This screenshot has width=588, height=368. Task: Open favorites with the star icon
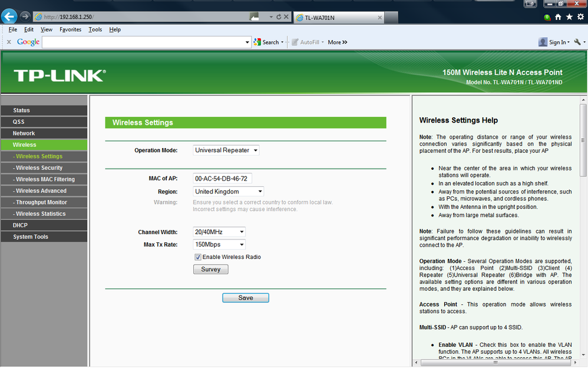[x=569, y=17]
